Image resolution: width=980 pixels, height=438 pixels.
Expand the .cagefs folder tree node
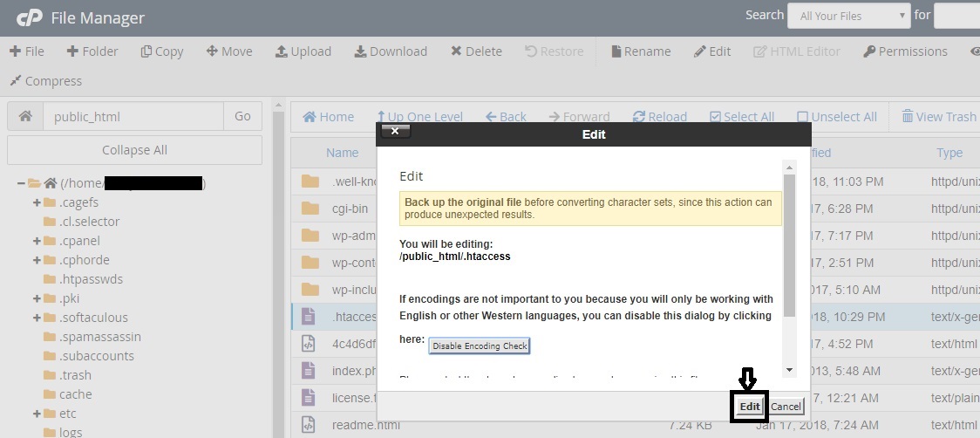[37, 202]
